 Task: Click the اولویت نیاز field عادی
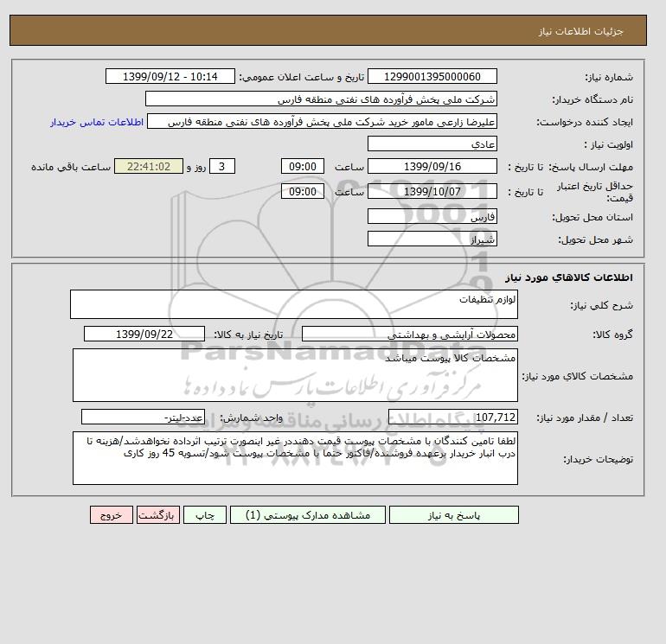(432, 143)
